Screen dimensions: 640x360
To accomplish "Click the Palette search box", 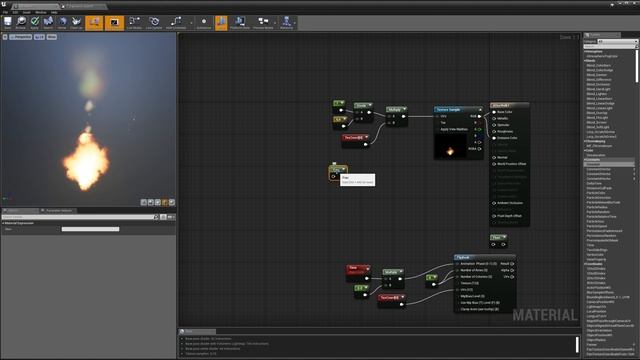I will [610, 47].
